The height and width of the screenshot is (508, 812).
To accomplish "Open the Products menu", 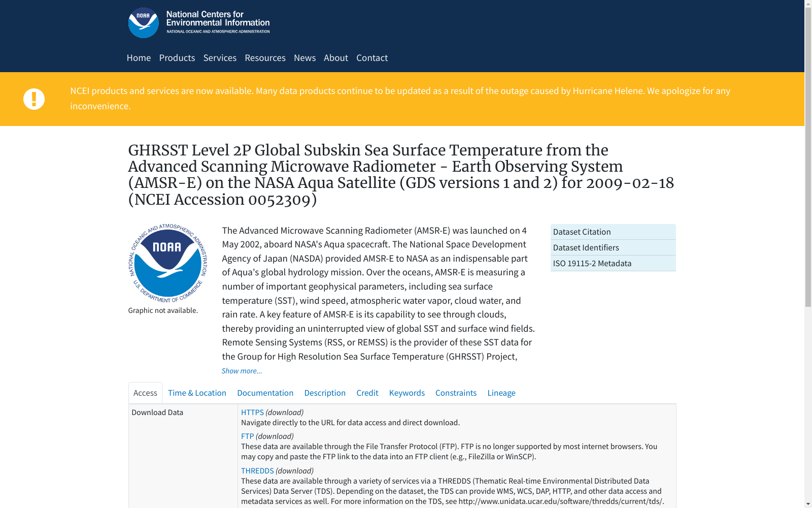I will [x=177, y=58].
